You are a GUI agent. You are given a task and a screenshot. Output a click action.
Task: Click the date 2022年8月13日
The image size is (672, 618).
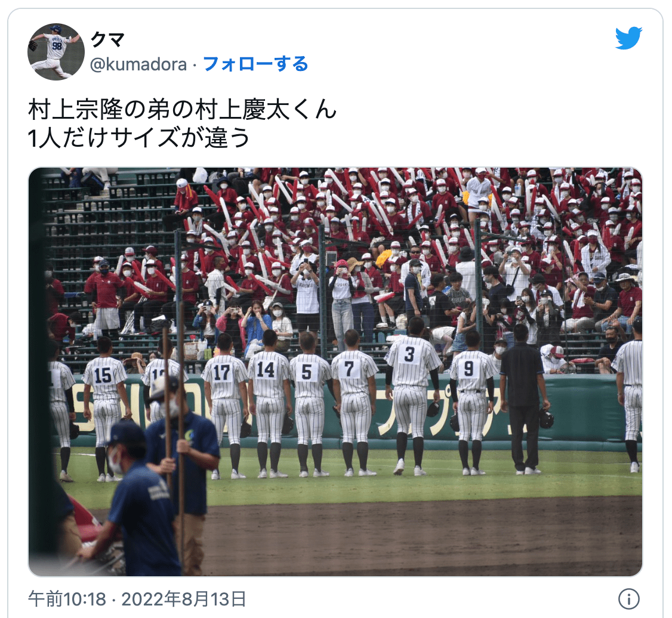pos(184,599)
